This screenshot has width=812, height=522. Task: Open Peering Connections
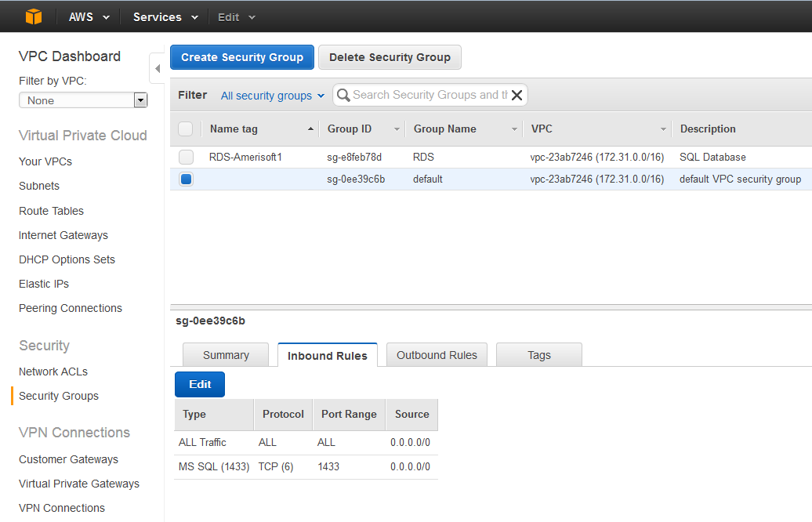click(71, 308)
